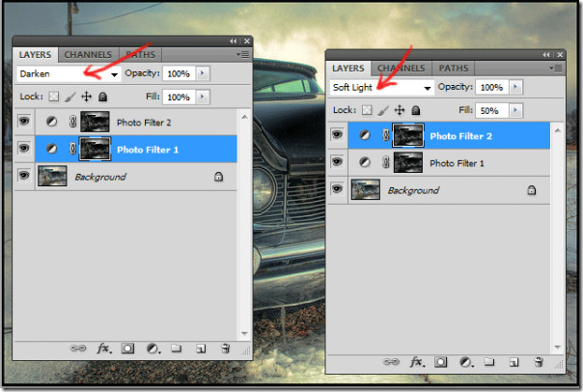Viewport: 583px width, 392px height.
Task: Hide Photo Filter 2 layer in left panel
Action: point(24,121)
